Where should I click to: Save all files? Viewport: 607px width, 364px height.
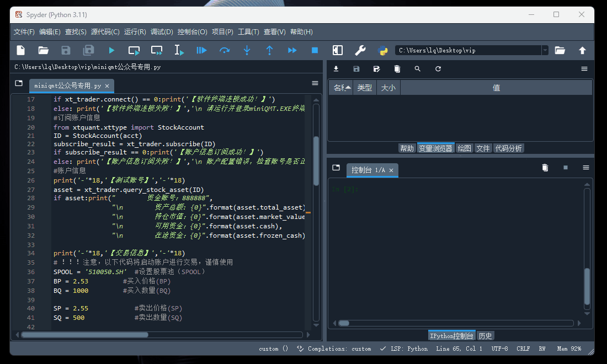[89, 50]
